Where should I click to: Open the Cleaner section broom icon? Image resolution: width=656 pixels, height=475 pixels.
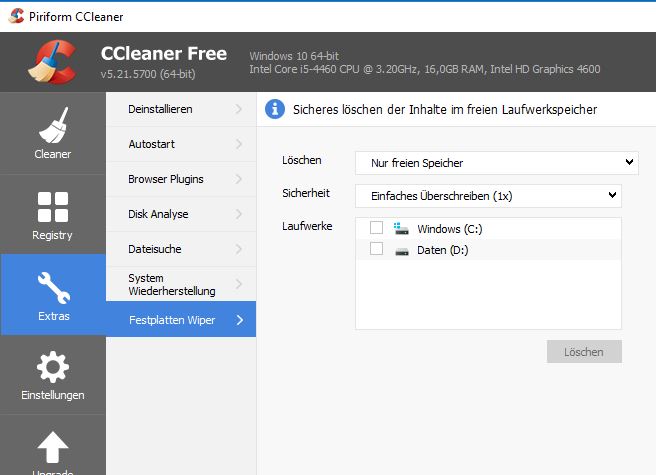tap(53, 125)
